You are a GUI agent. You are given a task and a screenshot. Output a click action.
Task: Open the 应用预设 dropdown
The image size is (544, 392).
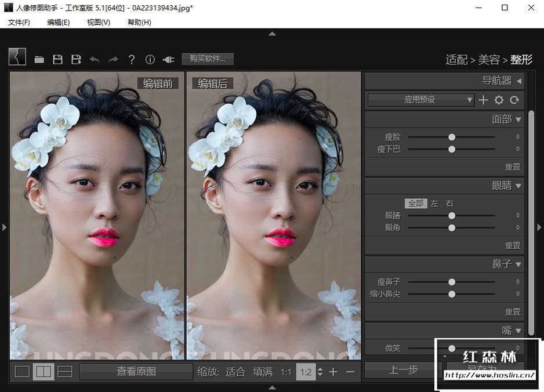[x=421, y=100]
